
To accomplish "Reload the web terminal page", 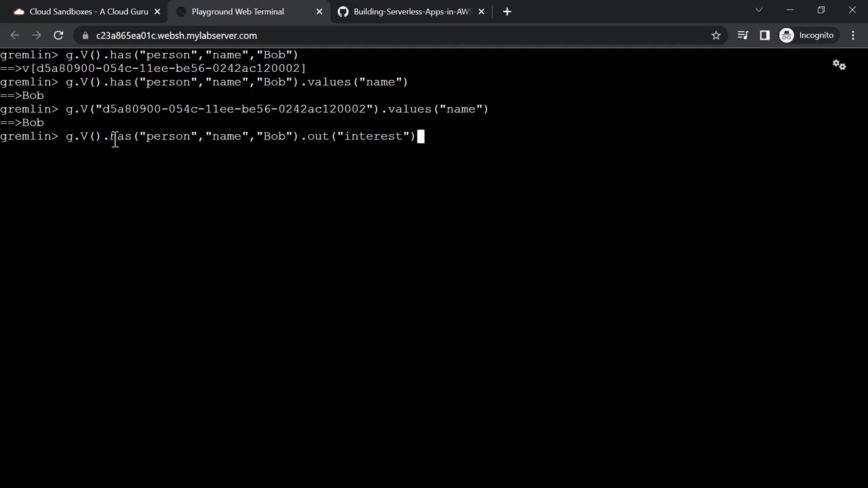I will (58, 35).
